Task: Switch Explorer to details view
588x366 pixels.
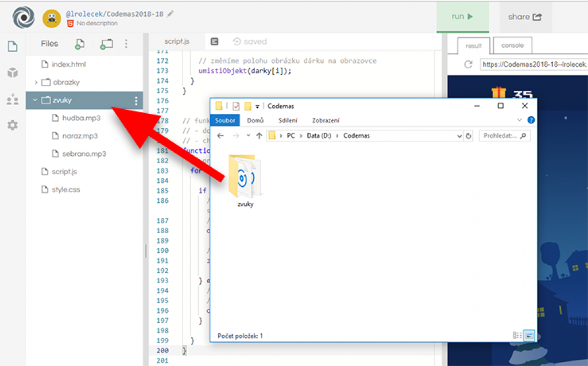Action: coord(517,335)
